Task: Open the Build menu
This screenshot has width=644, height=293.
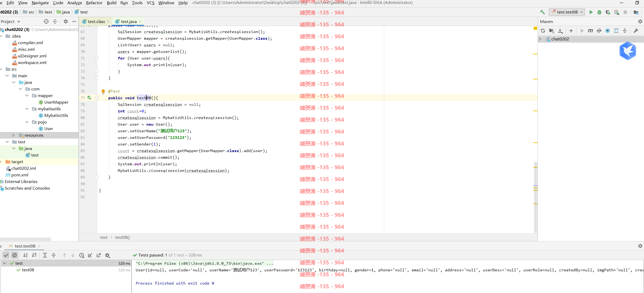Action: click(x=111, y=3)
